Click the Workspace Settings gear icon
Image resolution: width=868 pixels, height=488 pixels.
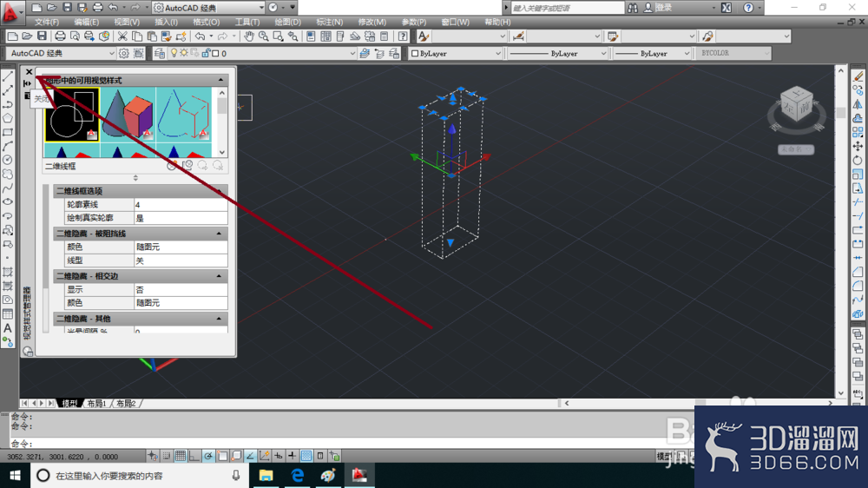124,53
